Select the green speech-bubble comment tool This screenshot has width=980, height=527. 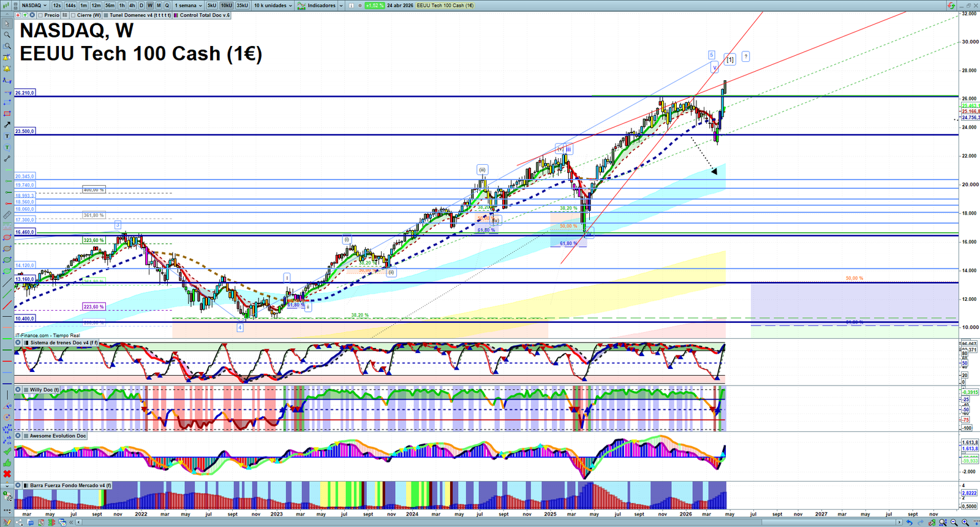7,147
